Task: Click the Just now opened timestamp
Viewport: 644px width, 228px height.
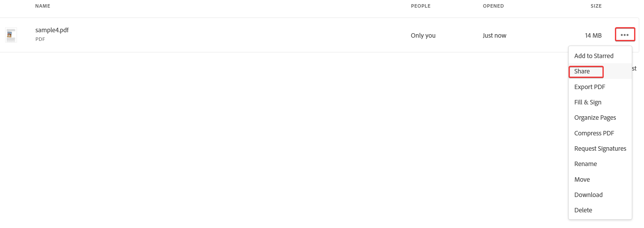Action: (x=494, y=35)
